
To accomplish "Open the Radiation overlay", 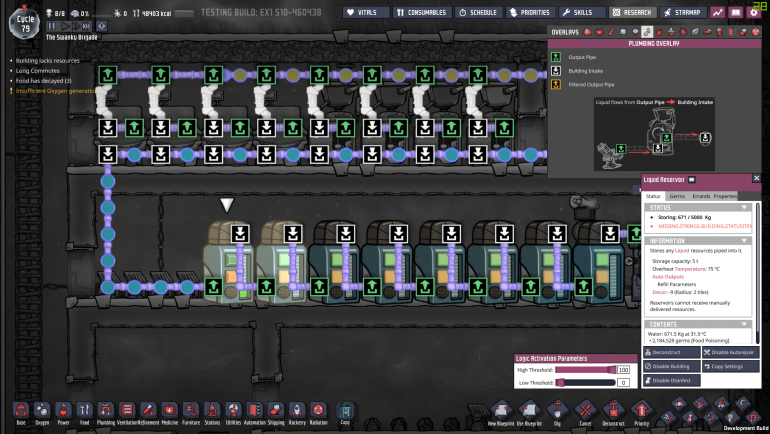I will click(755, 32).
